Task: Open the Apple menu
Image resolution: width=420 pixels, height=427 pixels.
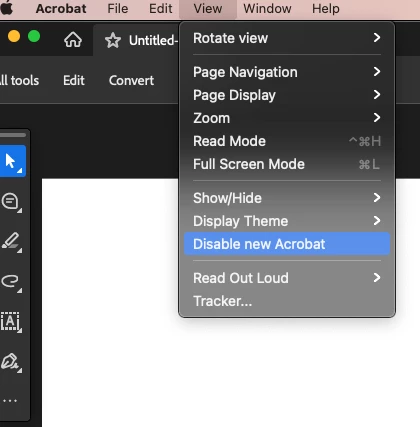Action: 6,8
